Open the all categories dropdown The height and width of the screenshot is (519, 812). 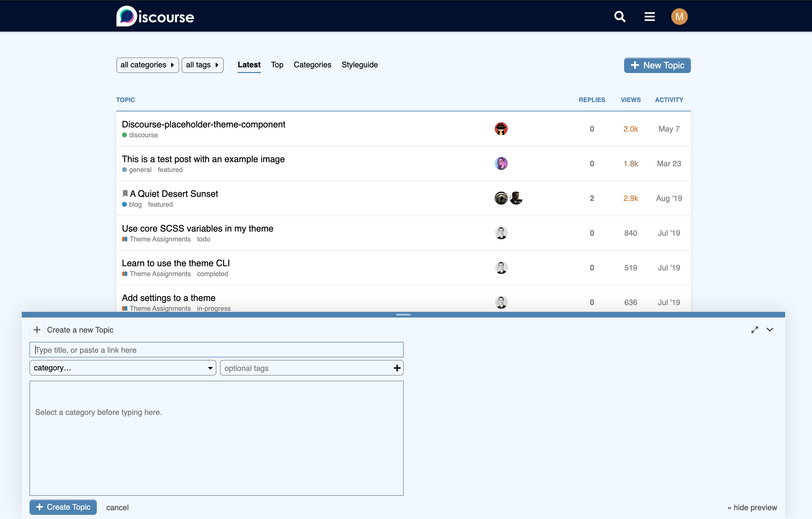[x=147, y=65]
